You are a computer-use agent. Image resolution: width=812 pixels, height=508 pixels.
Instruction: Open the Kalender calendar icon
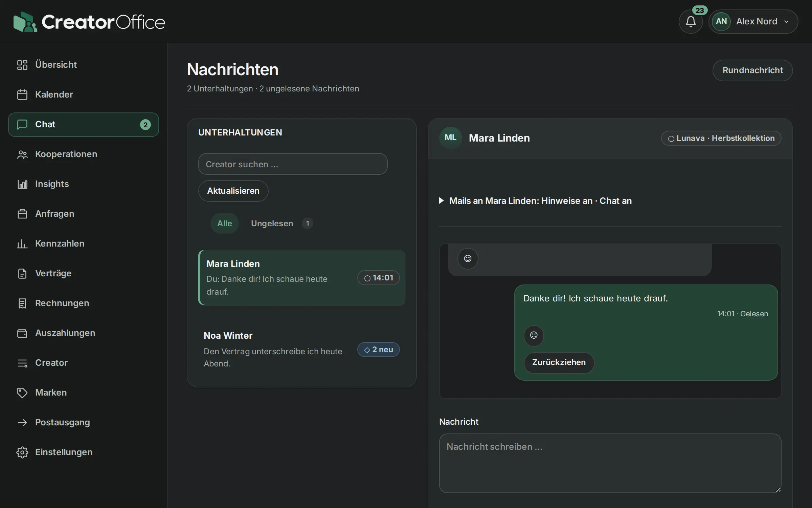tap(22, 94)
